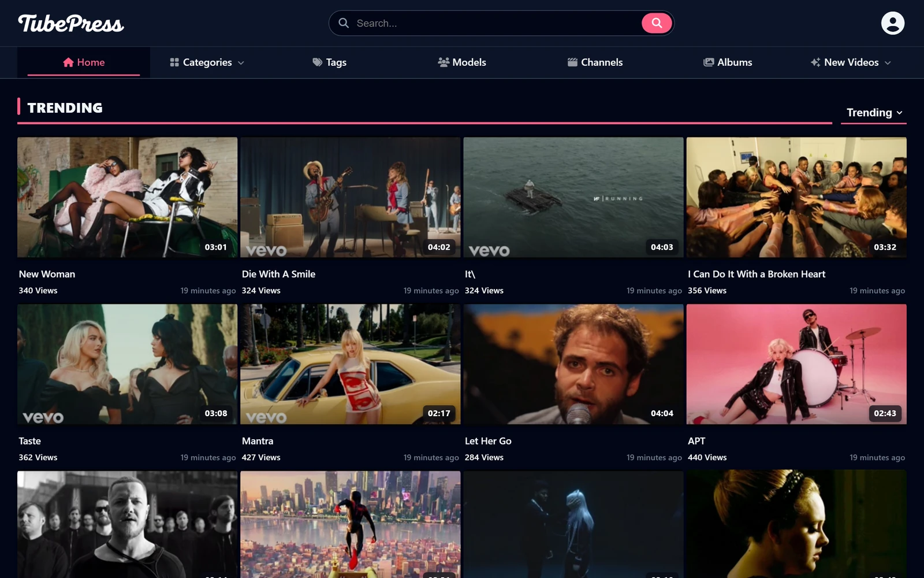Expand the Categories dropdown menu
924x578 pixels.
(x=207, y=62)
